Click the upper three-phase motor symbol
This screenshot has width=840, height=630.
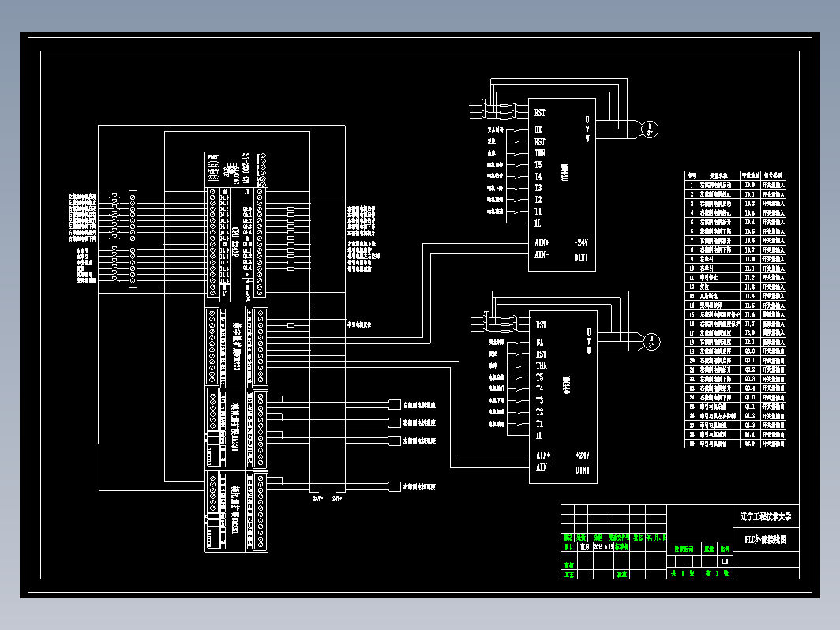[x=650, y=129]
